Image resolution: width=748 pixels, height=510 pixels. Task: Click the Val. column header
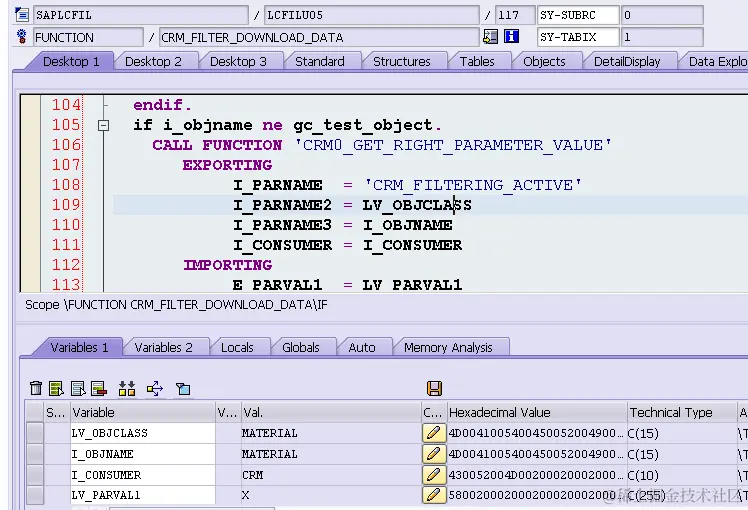pyautogui.click(x=331, y=412)
